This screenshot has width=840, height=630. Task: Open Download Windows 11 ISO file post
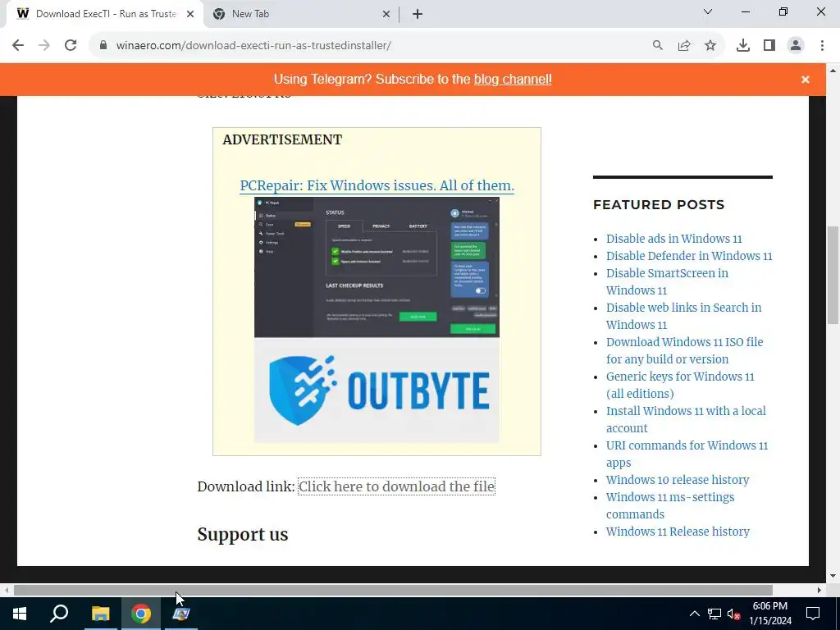(x=685, y=350)
